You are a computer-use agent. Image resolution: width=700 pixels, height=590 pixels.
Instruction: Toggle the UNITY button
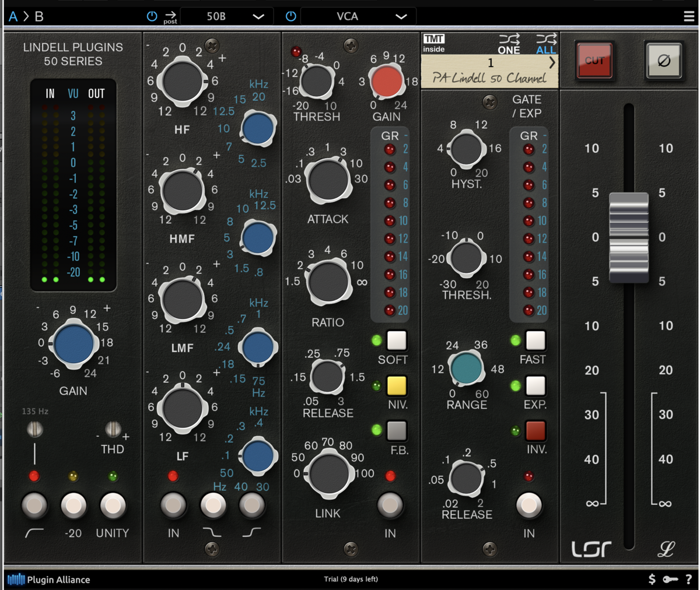point(113,505)
